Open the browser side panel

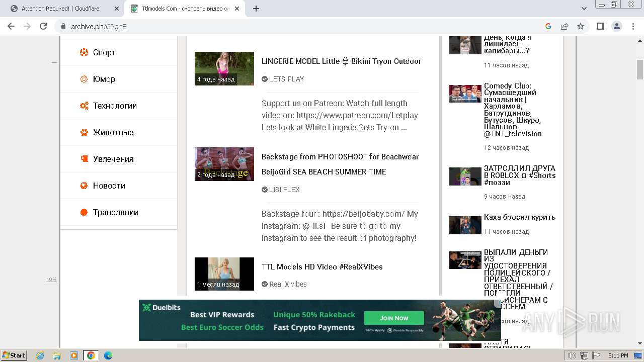click(600, 26)
